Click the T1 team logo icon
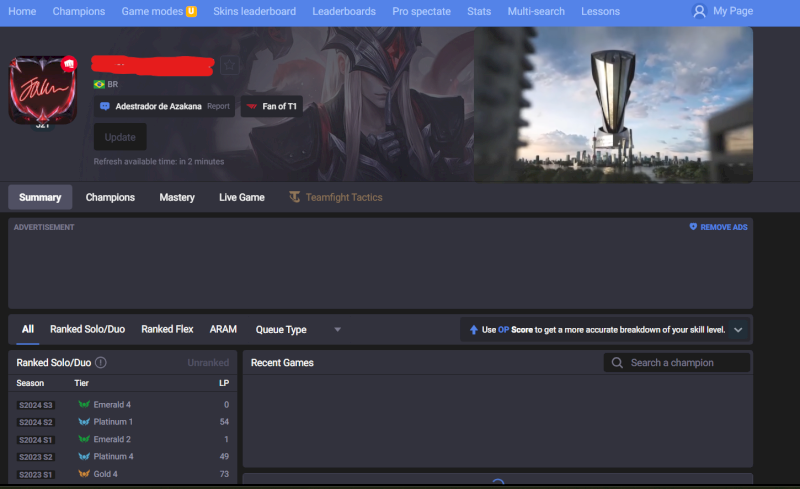The height and width of the screenshot is (489, 800). (252, 106)
